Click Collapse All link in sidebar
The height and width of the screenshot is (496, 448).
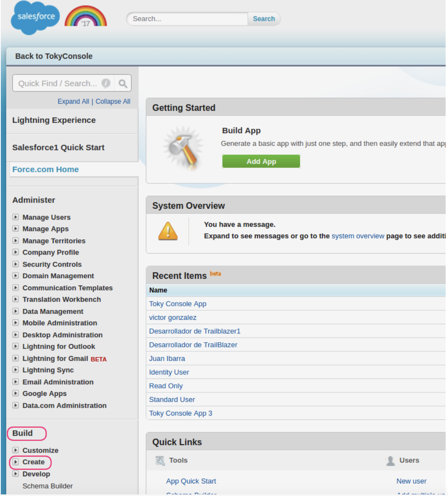113,101
